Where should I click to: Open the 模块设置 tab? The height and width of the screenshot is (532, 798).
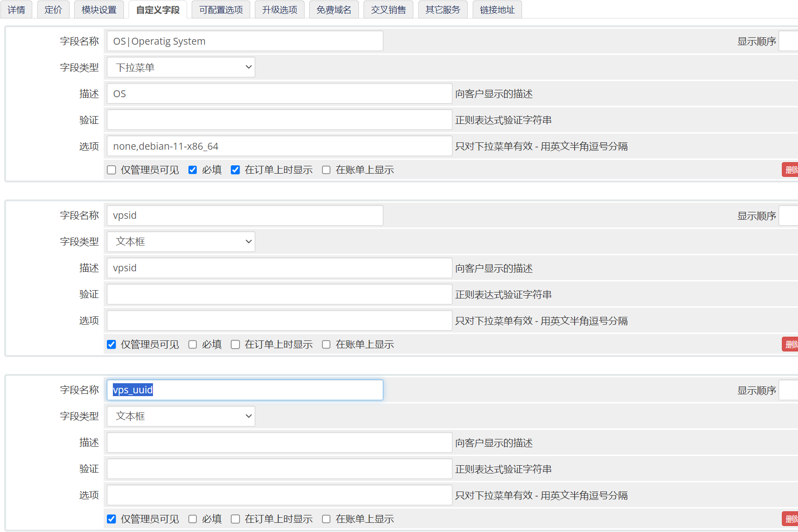coord(99,10)
